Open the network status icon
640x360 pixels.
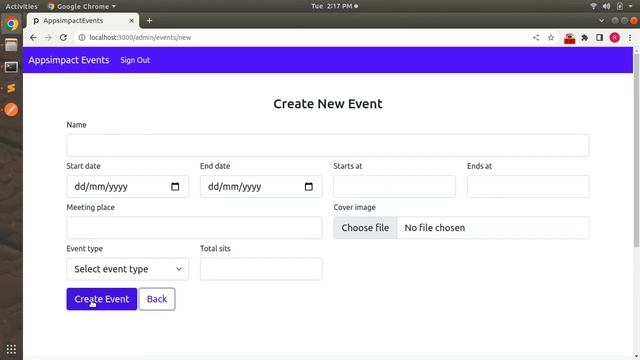coord(593,6)
